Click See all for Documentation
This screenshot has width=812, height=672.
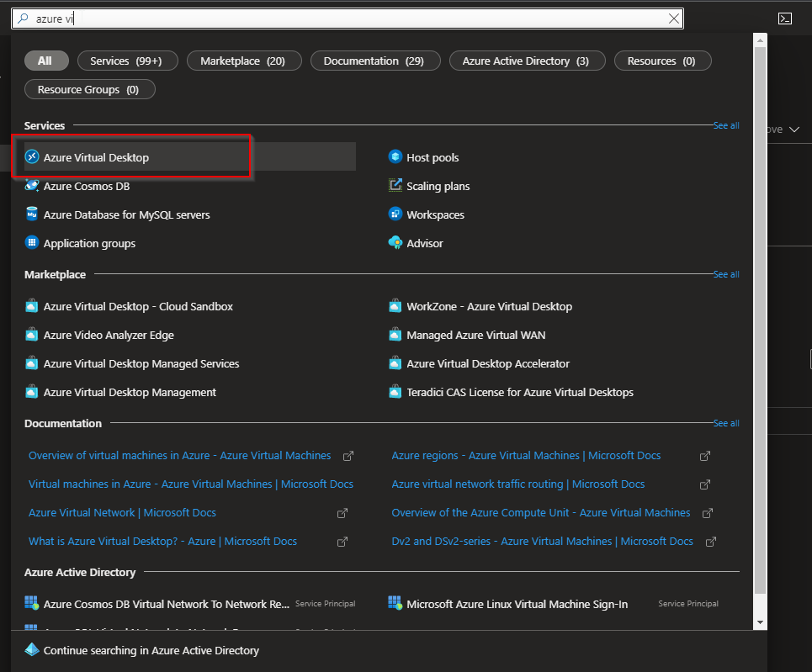pyautogui.click(x=726, y=423)
